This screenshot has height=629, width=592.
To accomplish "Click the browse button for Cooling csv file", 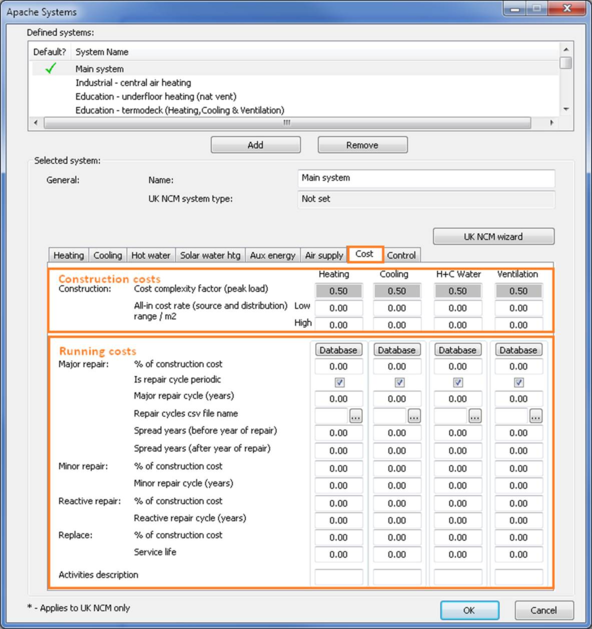I will coord(414,416).
